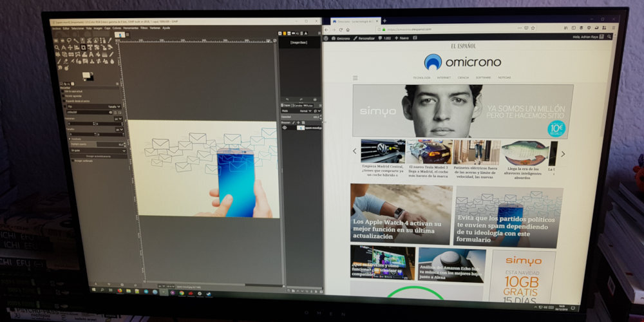Open the zoom level dropdown in GIMP status bar
Screen dimensions: 644x322
[171, 287]
